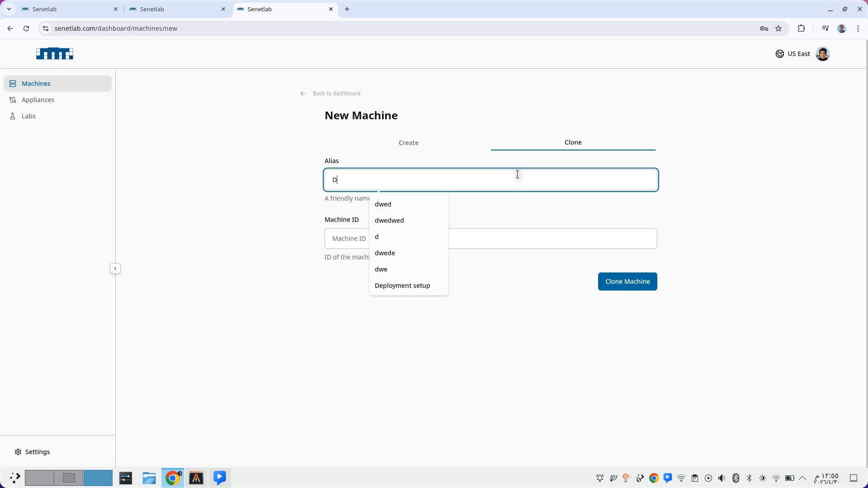Bookmark this page with the star icon
The width and height of the screenshot is (868, 488).
click(778, 28)
